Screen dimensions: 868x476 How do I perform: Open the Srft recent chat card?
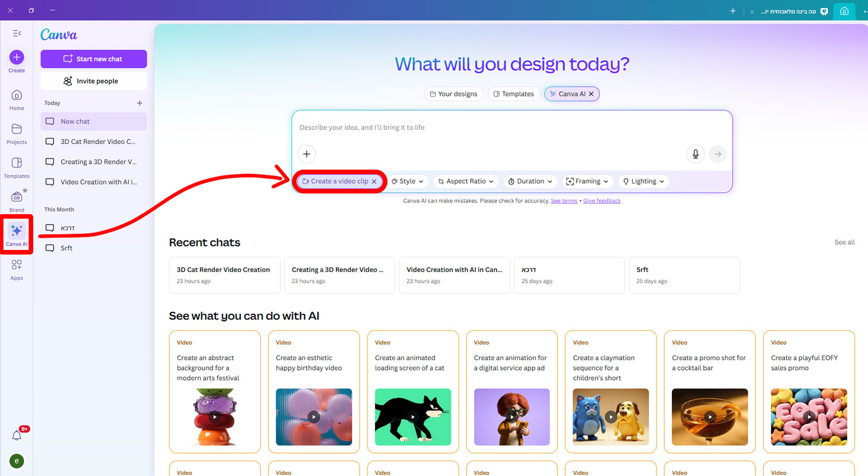point(685,275)
